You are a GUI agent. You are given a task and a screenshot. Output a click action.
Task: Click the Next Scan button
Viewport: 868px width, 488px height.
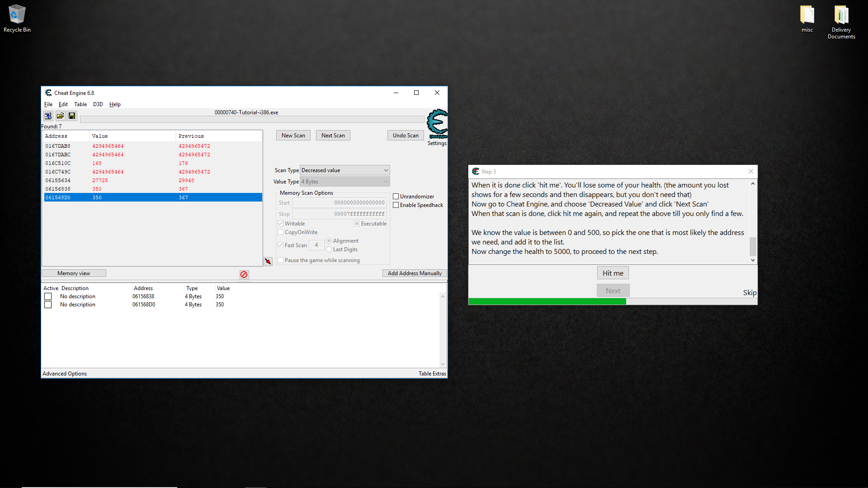point(333,136)
